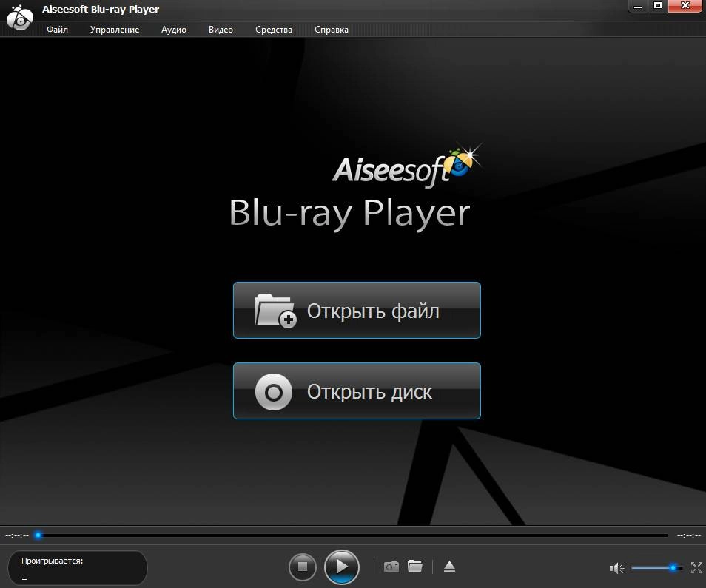Open the Файл menu

point(57,30)
